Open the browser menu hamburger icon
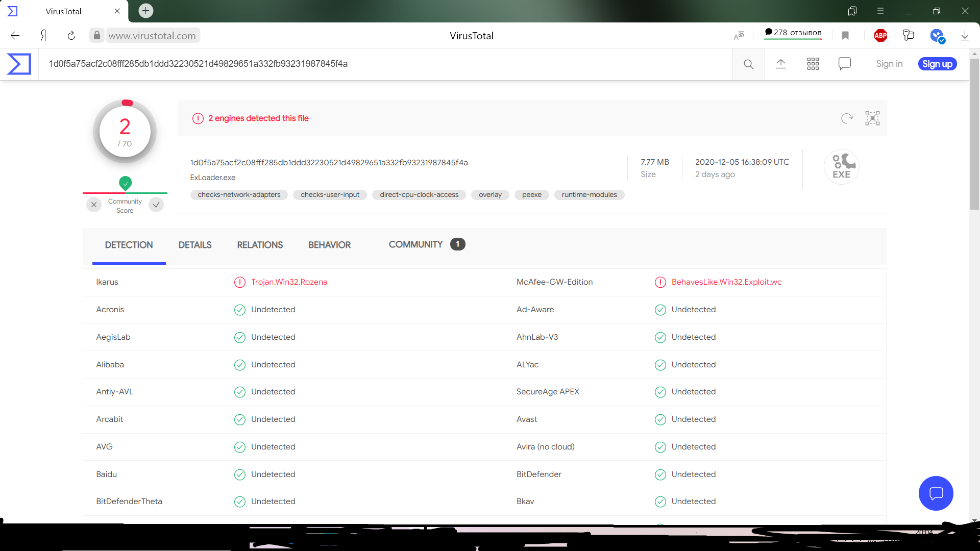The height and width of the screenshot is (551, 980). pyautogui.click(x=880, y=11)
